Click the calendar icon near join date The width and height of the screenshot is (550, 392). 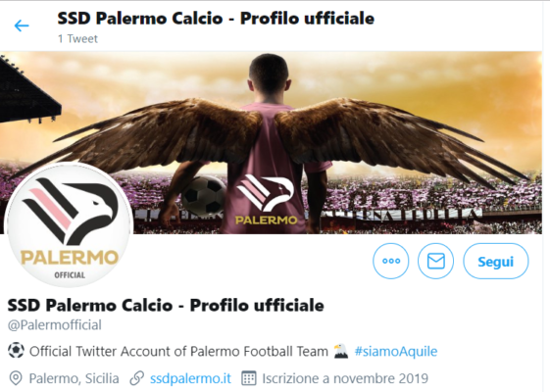coord(249,378)
